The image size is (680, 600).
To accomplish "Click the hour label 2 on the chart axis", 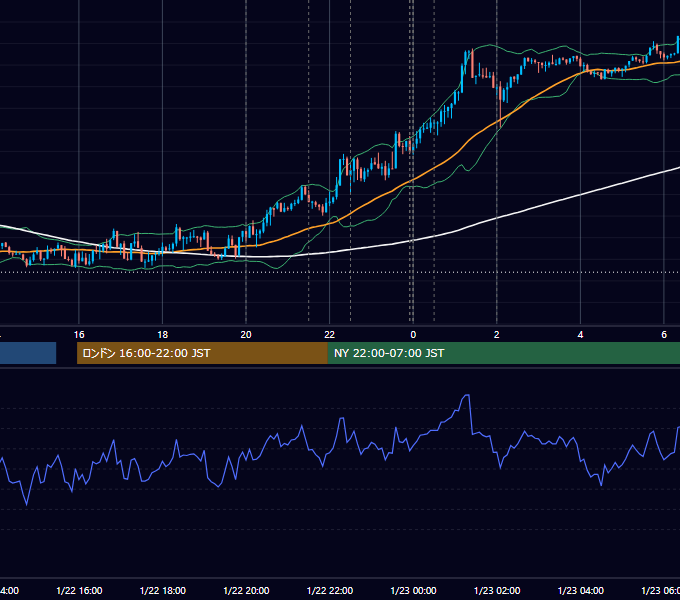I will pyautogui.click(x=497, y=335).
